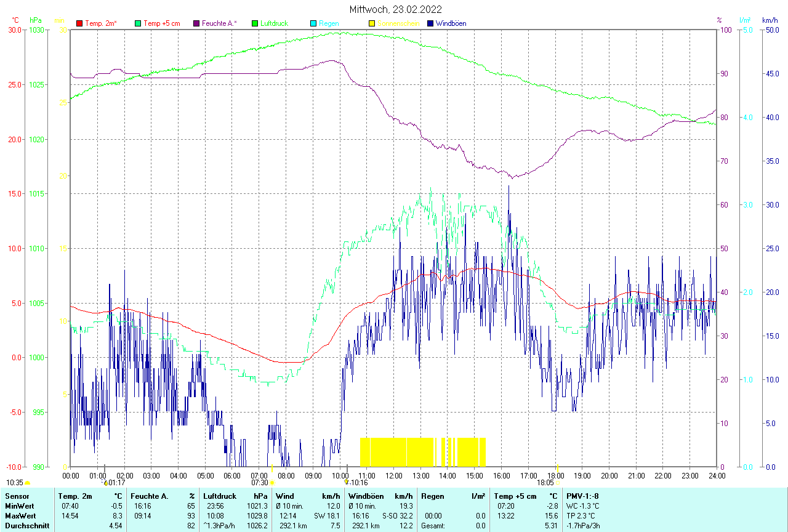788x532 pixels.
Task: Click the maximum temperature value '8.3'
Action: coord(118,515)
